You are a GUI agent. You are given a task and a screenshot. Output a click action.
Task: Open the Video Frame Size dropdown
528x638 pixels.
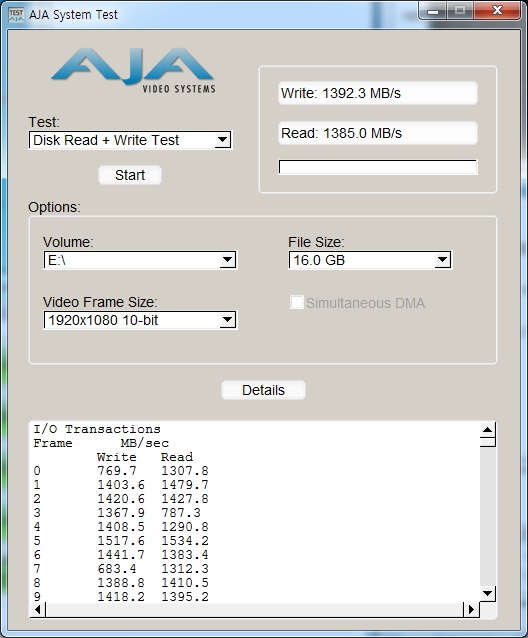click(x=140, y=320)
